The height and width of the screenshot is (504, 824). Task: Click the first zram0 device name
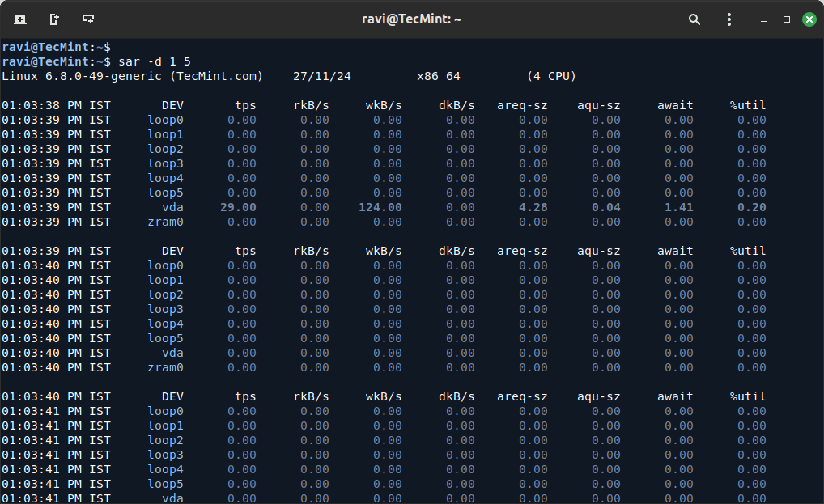click(x=165, y=222)
